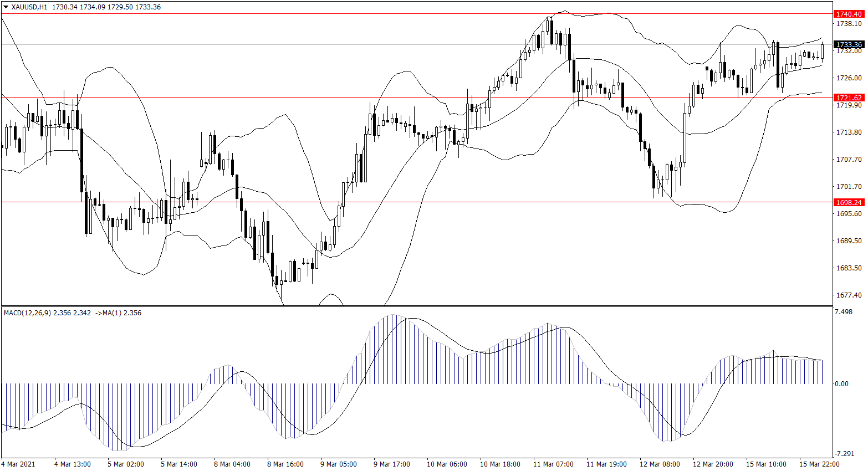Click the MACD(12,26,9) indicator label

tap(27, 313)
